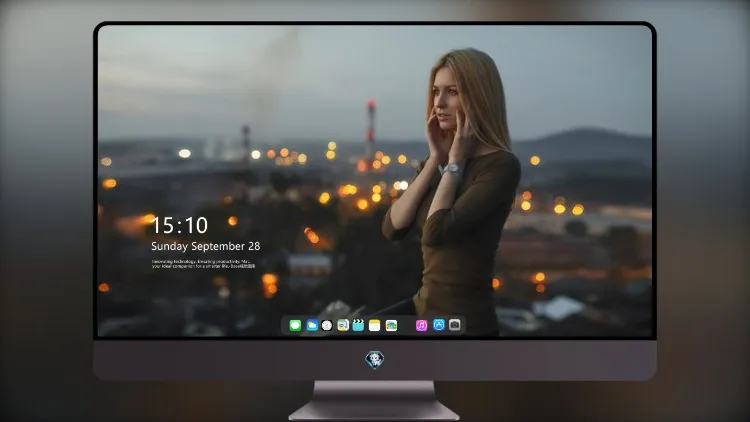Click the 15:10 clock widget
Viewport: 750px width, 422px height.
[x=179, y=225]
